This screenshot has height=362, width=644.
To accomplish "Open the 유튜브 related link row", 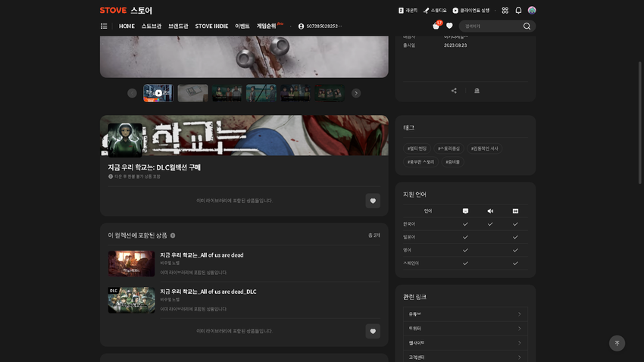I will point(465,314).
